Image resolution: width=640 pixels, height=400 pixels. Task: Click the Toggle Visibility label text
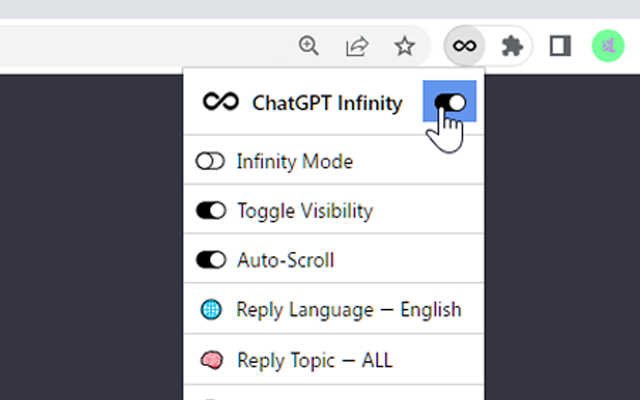tap(304, 211)
